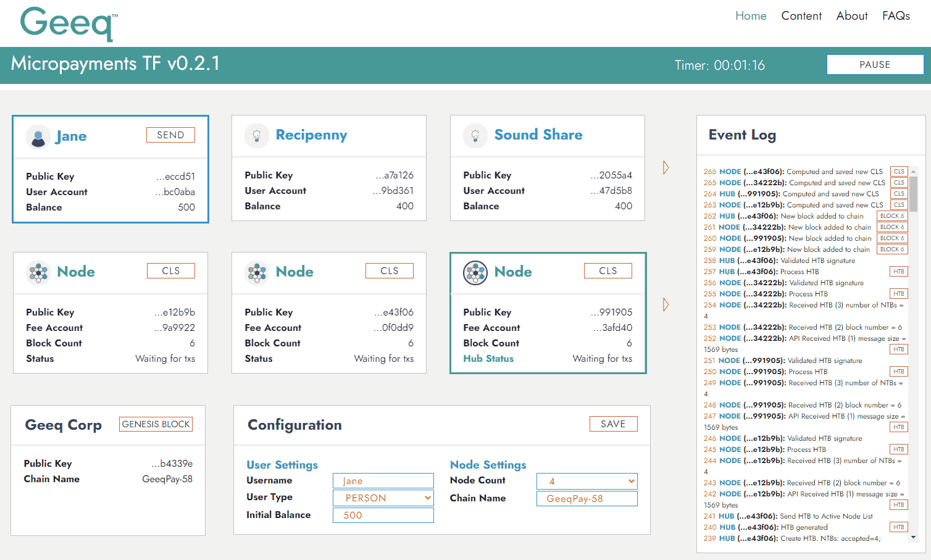
Task: Click chain name value GeeqPay-58 under Geeq Corp
Action: (x=167, y=479)
